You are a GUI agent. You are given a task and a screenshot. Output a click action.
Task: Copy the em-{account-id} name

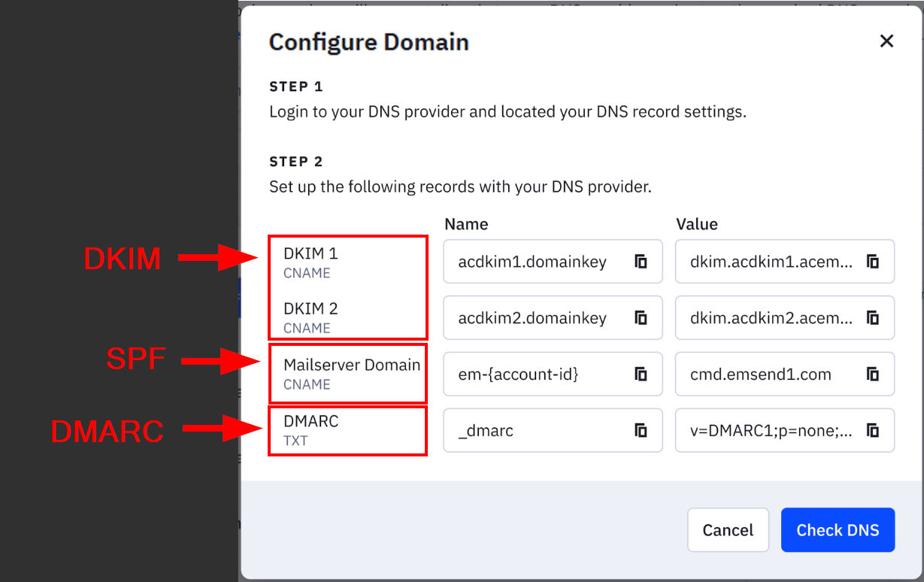[641, 374]
